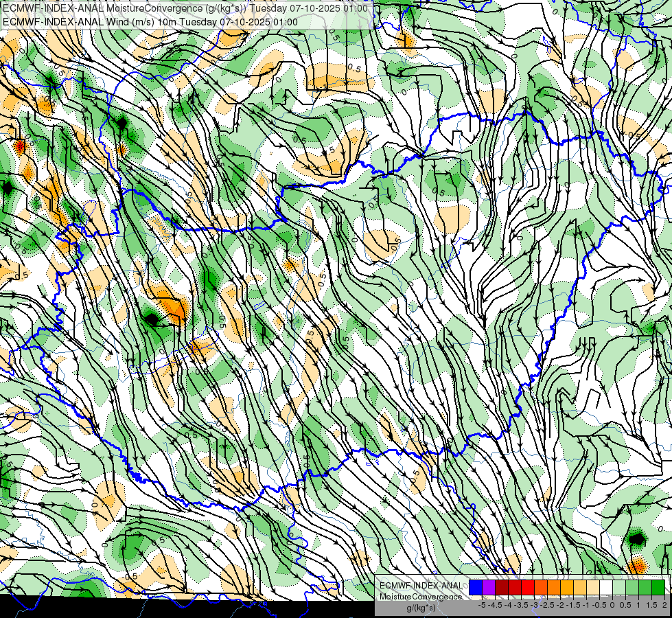
Task: Click the -4.5 tick label on legend
Action: pos(495,605)
